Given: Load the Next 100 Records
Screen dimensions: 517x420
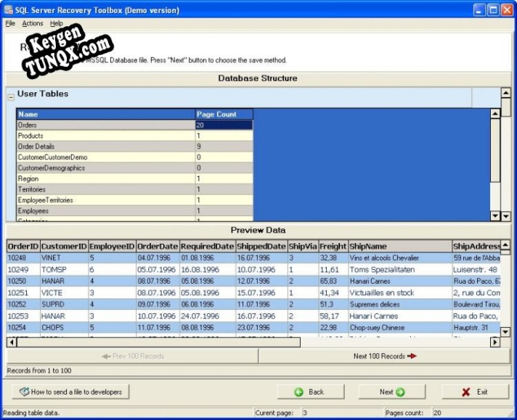Looking at the screenshot, I should pyautogui.click(x=384, y=356).
